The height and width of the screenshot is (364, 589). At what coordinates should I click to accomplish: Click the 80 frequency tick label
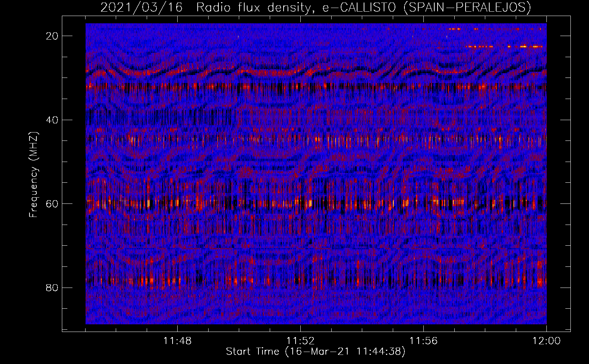(x=52, y=288)
